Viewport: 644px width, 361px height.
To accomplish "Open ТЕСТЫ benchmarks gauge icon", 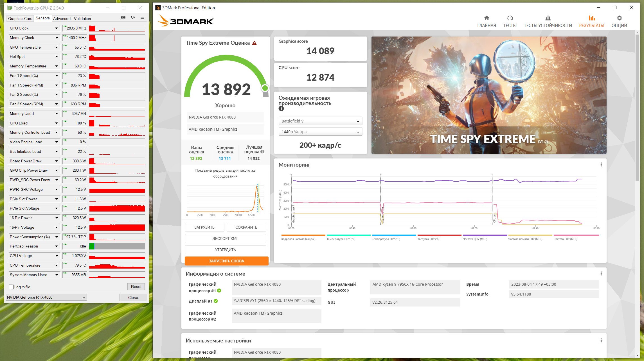I will pyautogui.click(x=510, y=18).
